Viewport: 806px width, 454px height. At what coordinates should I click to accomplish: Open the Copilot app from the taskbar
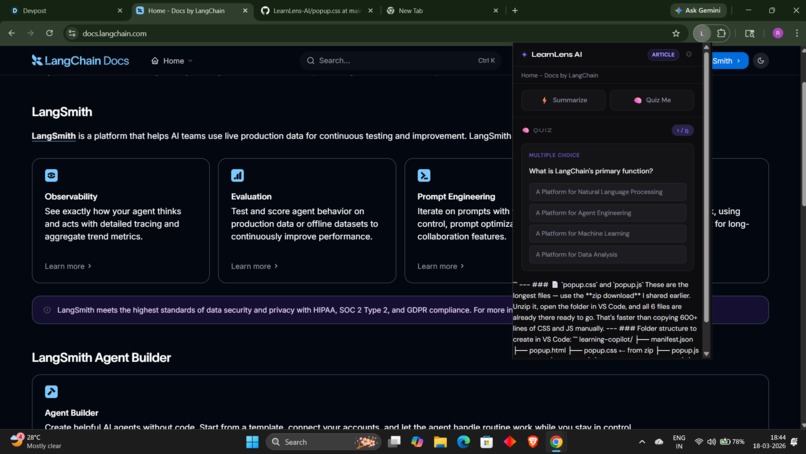(x=417, y=442)
